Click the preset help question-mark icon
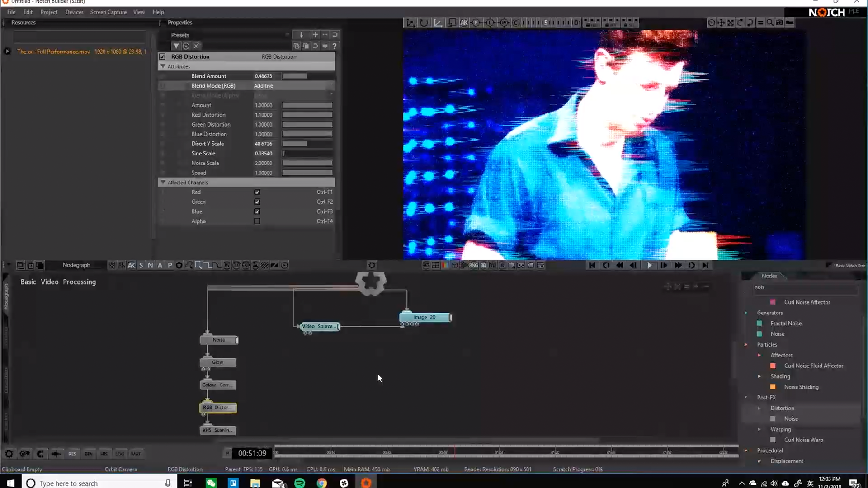The image size is (868, 488). coord(335,46)
